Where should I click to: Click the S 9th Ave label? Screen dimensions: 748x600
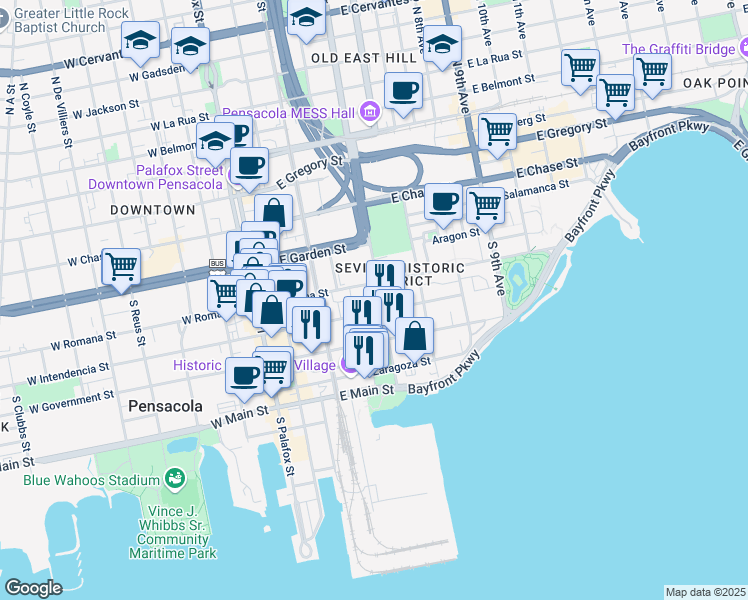496,269
